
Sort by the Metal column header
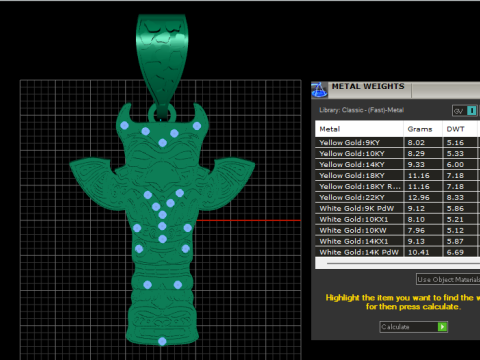[359, 129]
